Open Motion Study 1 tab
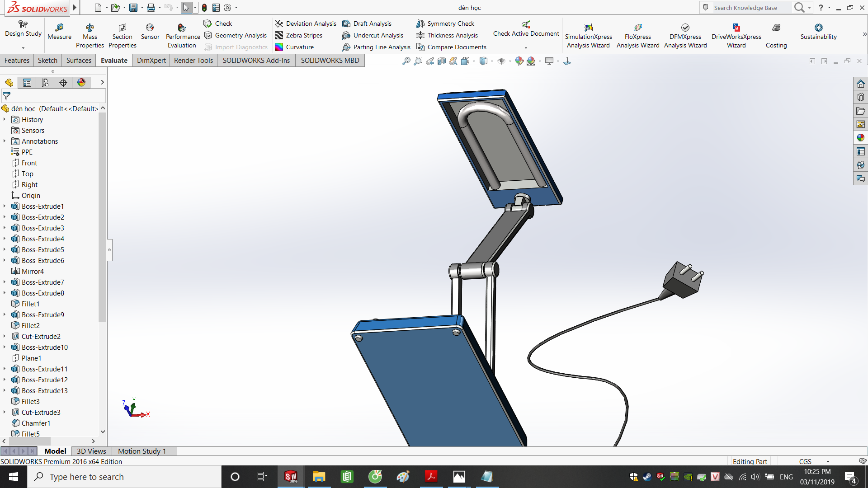This screenshot has height=488, width=868. [142, 451]
